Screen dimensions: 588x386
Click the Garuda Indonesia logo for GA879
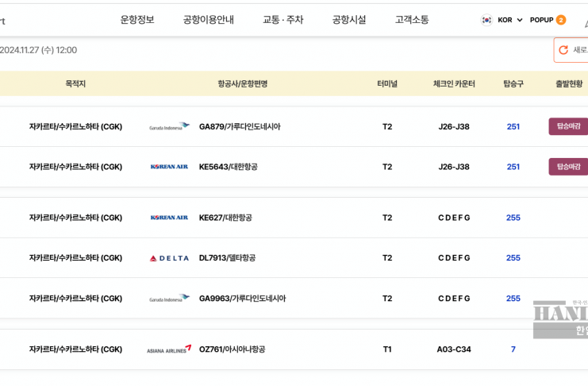coord(169,126)
